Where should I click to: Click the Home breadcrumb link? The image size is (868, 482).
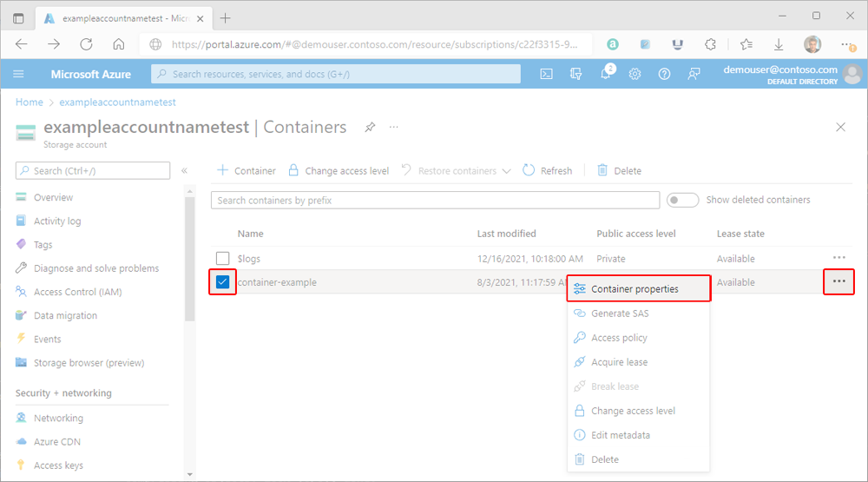29,102
